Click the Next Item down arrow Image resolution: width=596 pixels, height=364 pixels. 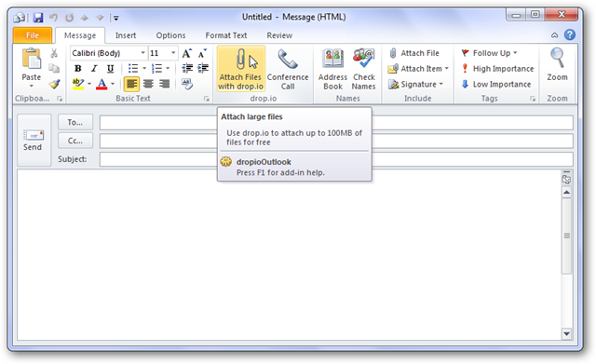(100, 18)
